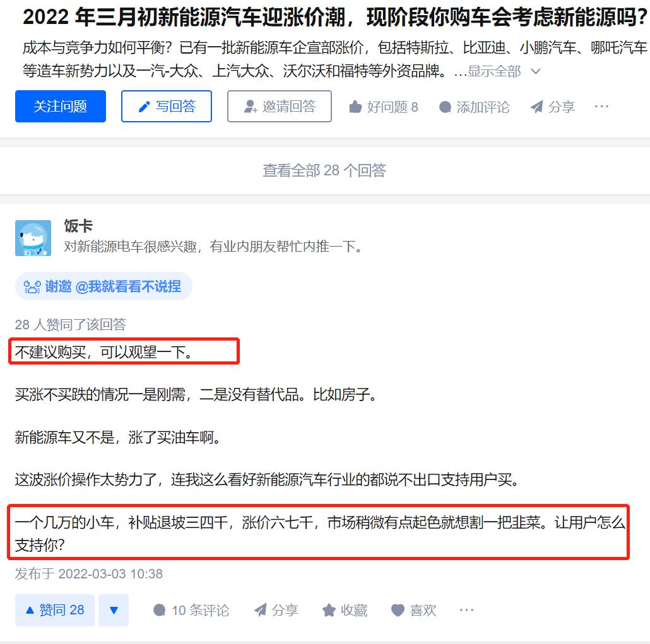Screen dimensions: 650x644
Task: Open the question's three-dot more menu
Action: [601, 107]
